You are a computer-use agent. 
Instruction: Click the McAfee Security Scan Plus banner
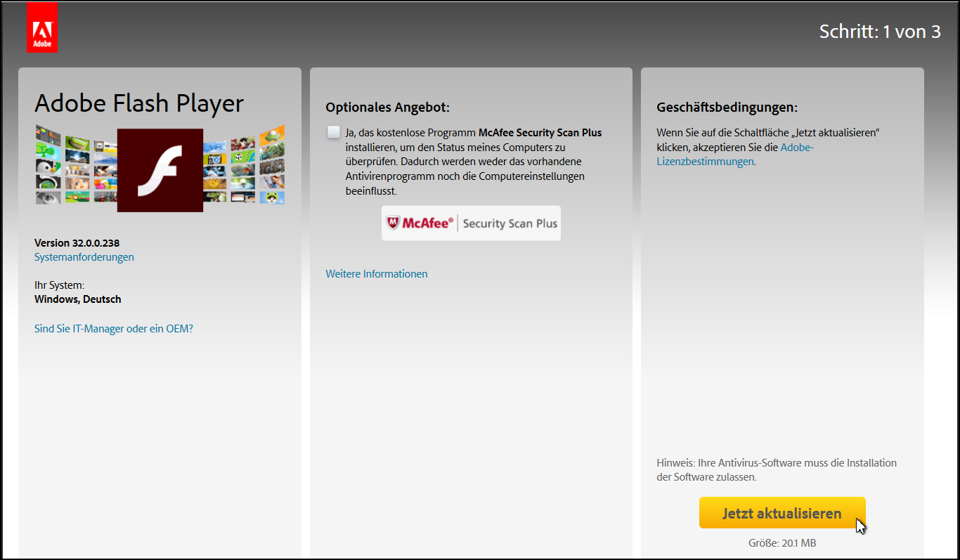(471, 223)
